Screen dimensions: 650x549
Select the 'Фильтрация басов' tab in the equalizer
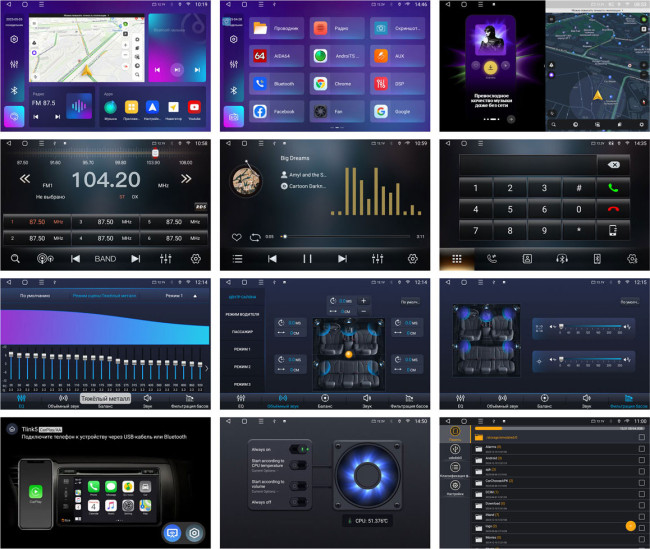pos(191,403)
